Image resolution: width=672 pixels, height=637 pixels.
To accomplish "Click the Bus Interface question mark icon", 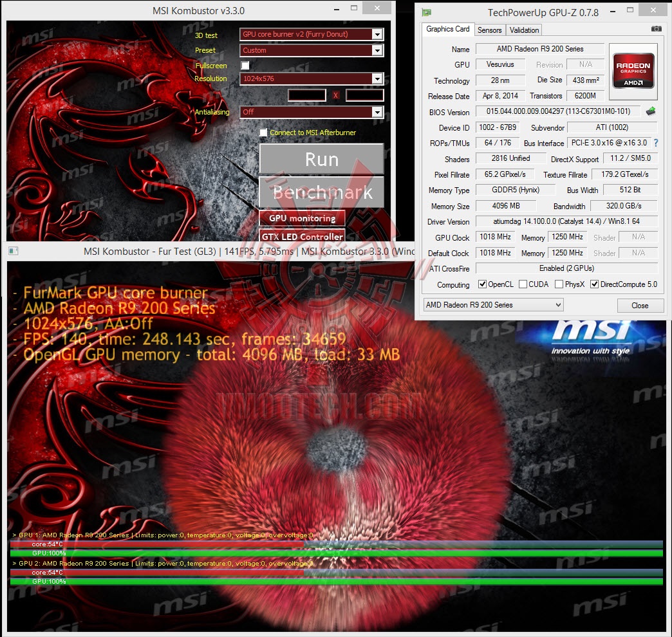I will click(656, 143).
